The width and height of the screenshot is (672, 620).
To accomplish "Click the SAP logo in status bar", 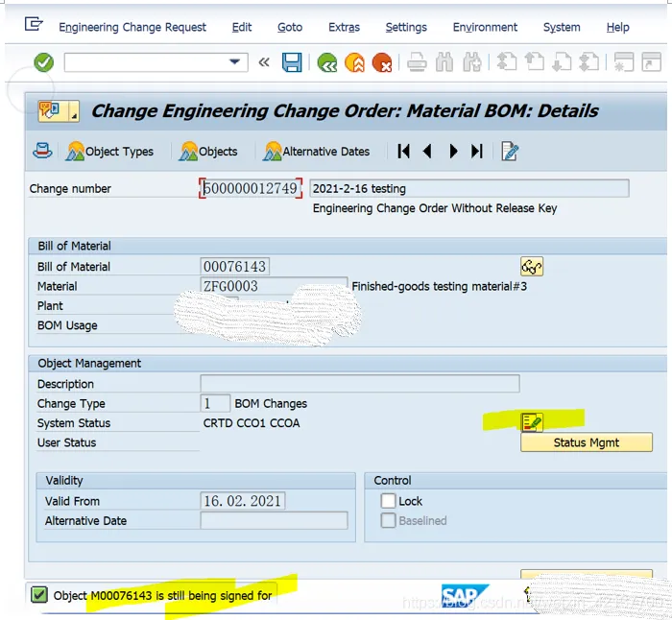I will pyautogui.click(x=465, y=596).
